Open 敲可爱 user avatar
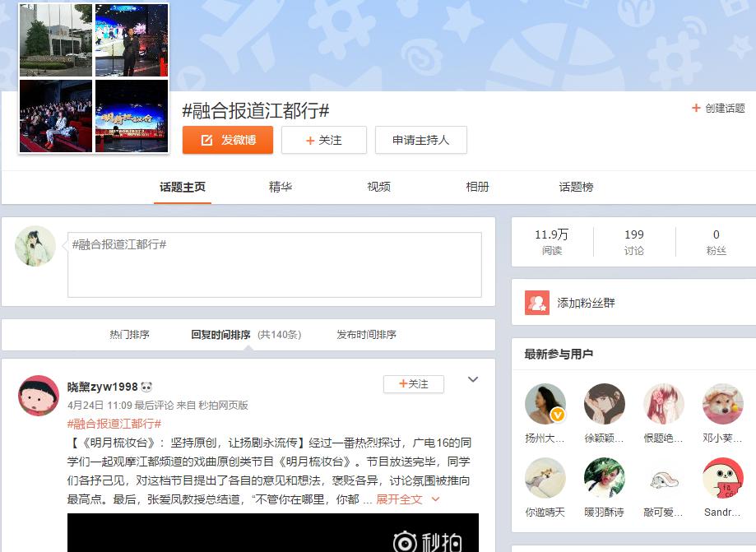756x552 pixels. [663, 478]
